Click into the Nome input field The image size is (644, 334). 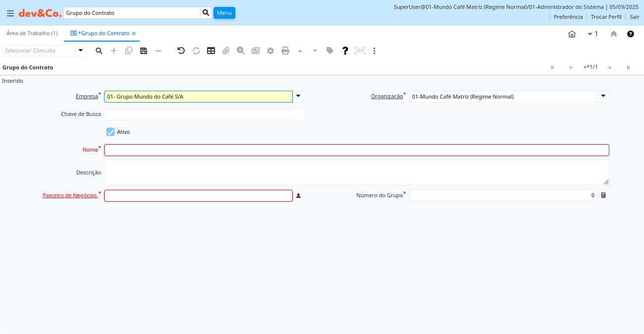[x=356, y=150]
